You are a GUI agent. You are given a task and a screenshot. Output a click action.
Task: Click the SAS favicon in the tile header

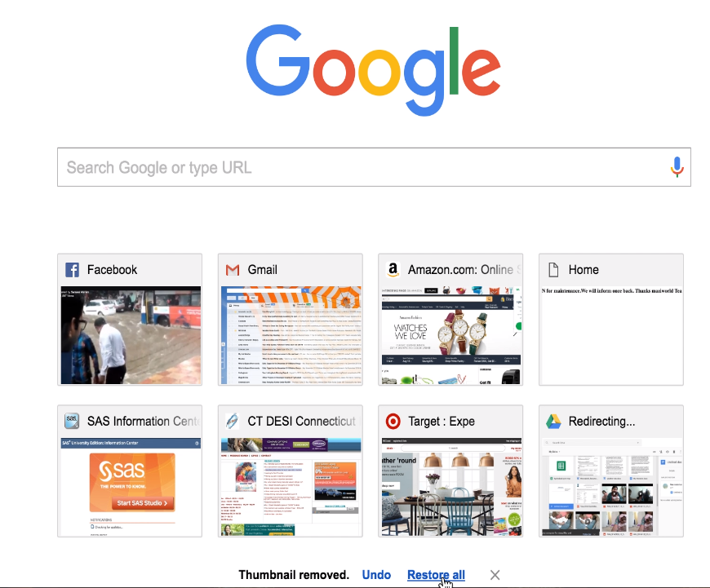(x=72, y=421)
